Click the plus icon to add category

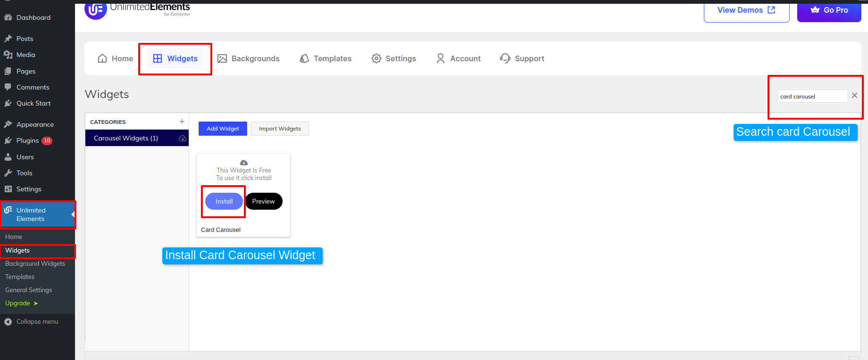(x=182, y=122)
